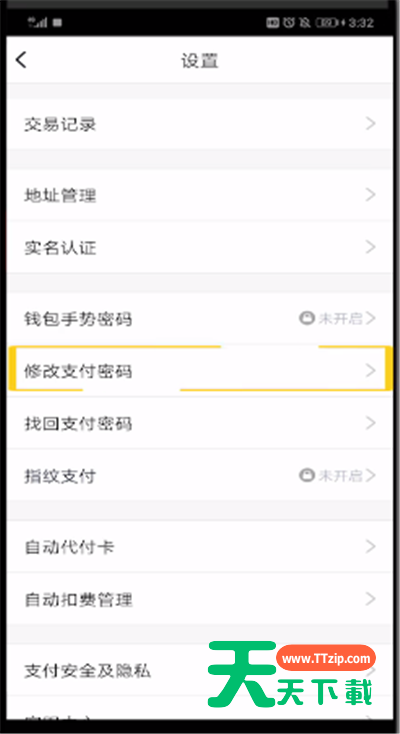
Task: Tap lock icon beside 钱包手势密码 未开启
Action: (x=306, y=319)
